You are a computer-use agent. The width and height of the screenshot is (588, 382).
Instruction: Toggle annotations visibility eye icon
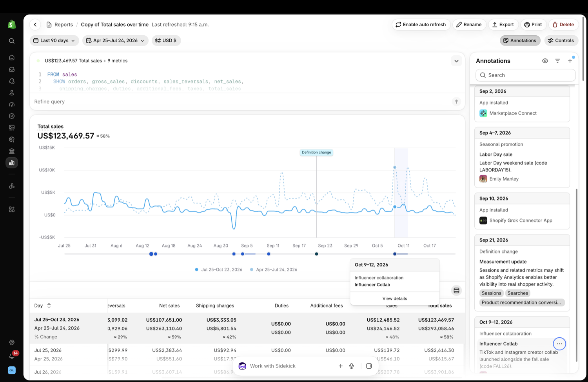pyautogui.click(x=545, y=61)
